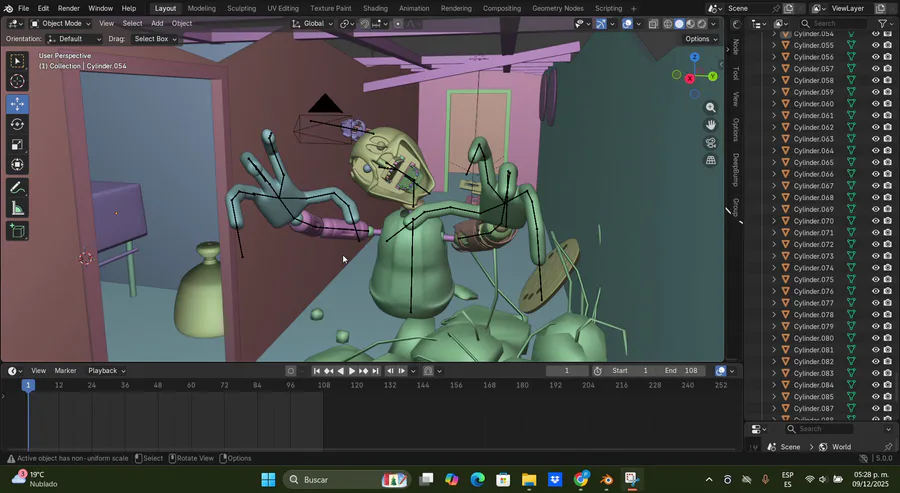Toggle viewport overlays
Image resolution: width=900 pixels, height=493 pixels.
627,24
